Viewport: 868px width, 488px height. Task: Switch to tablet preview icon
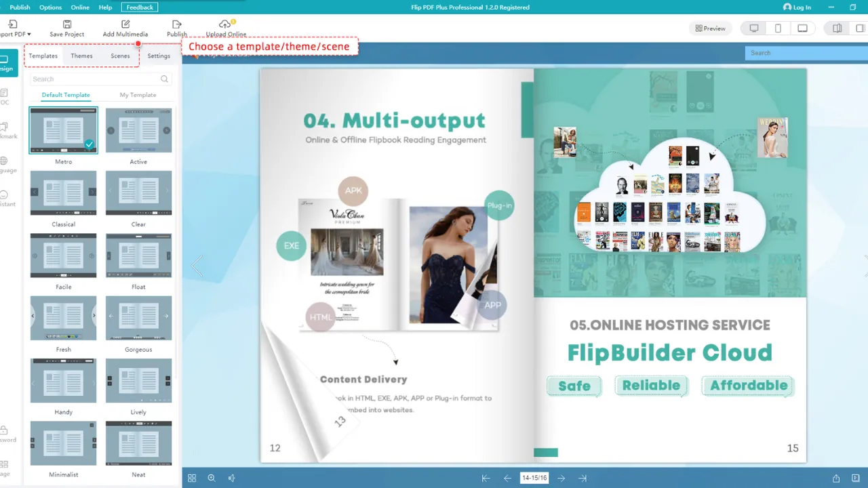(802, 28)
